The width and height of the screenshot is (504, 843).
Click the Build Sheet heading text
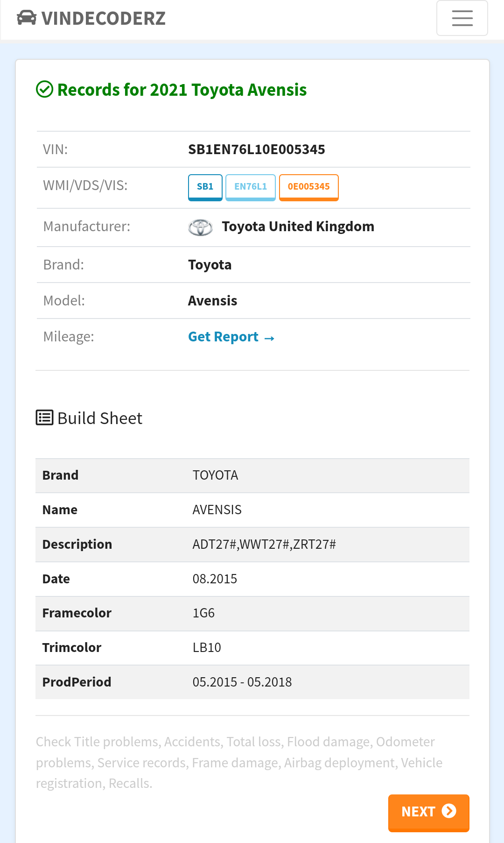pyautogui.click(x=100, y=418)
